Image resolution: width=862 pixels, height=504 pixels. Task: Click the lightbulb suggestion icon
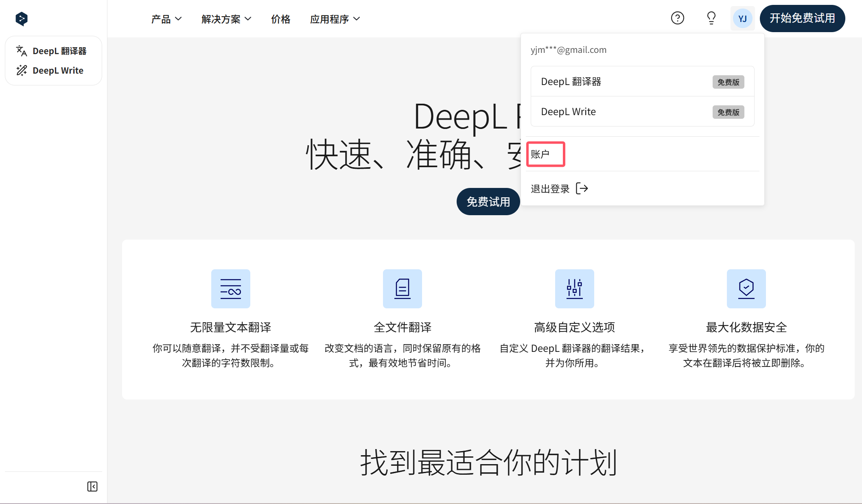tap(711, 18)
